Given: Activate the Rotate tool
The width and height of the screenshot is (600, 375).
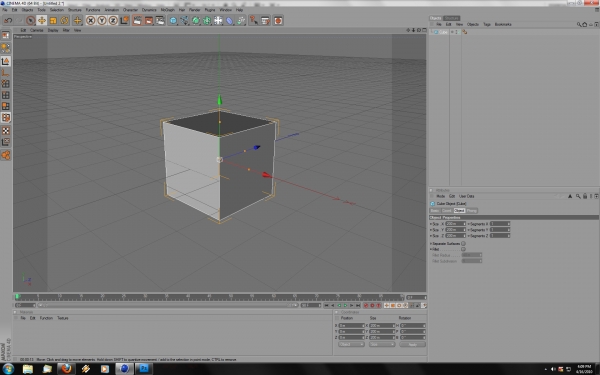Looking at the screenshot, I should [64, 20].
